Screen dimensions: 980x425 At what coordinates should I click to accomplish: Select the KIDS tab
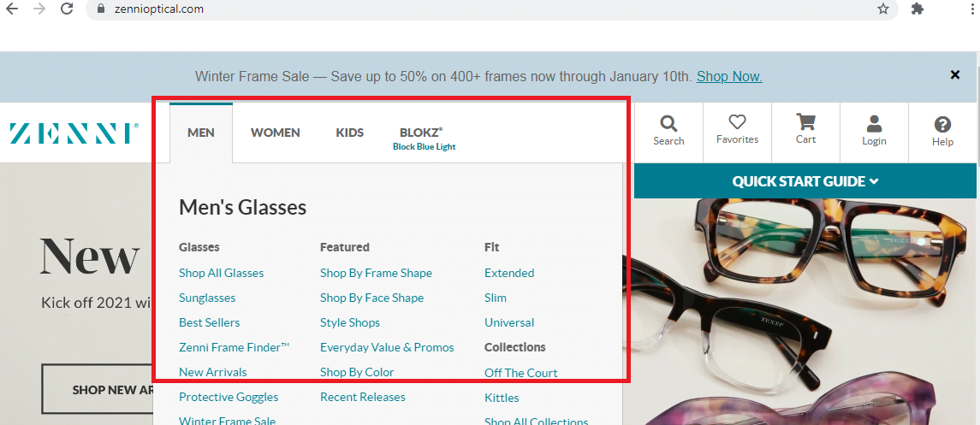click(x=349, y=133)
